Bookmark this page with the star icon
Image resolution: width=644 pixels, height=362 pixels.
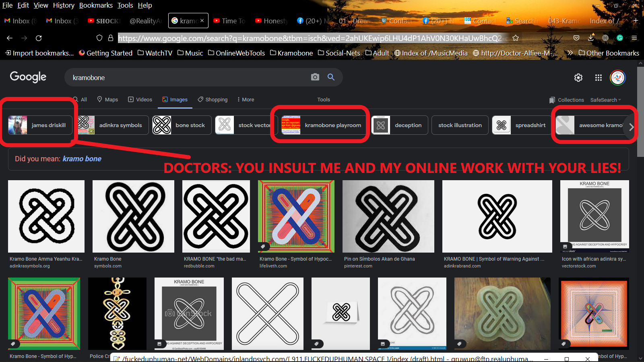click(x=516, y=38)
